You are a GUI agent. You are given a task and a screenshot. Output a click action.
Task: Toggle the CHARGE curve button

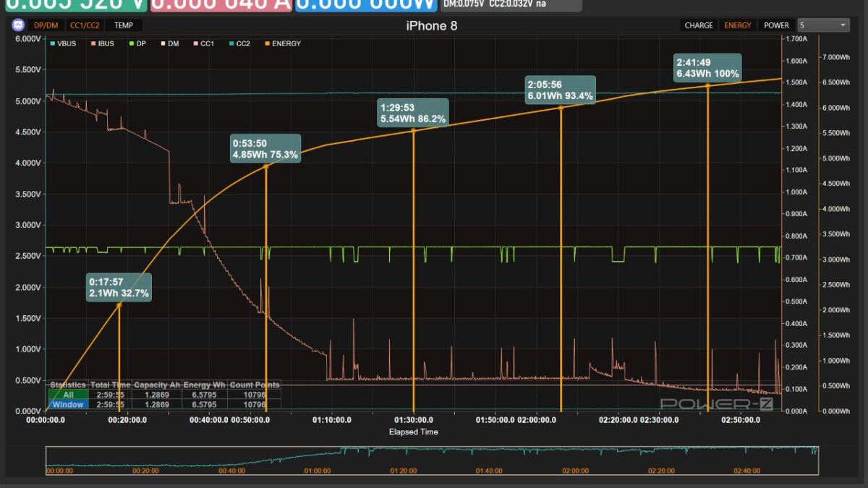coord(699,25)
